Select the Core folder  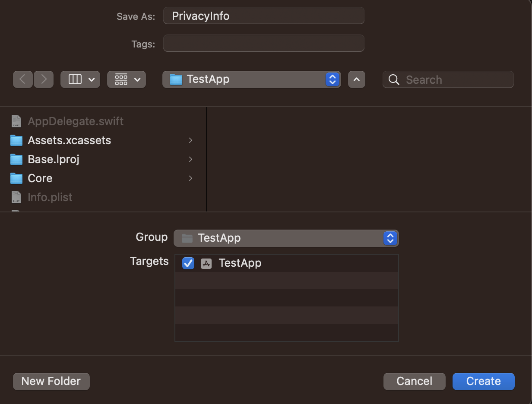tap(103, 178)
